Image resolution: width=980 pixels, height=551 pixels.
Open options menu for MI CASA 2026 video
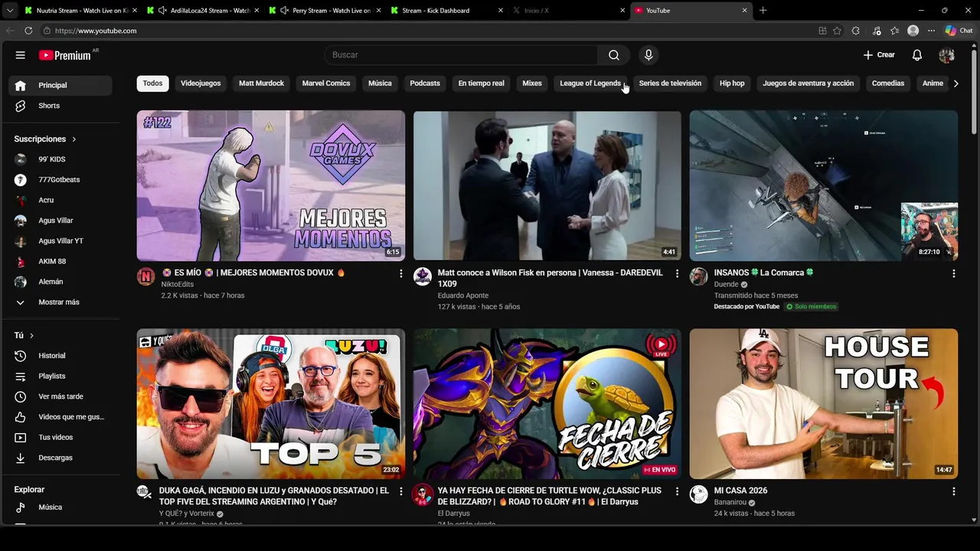click(953, 491)
